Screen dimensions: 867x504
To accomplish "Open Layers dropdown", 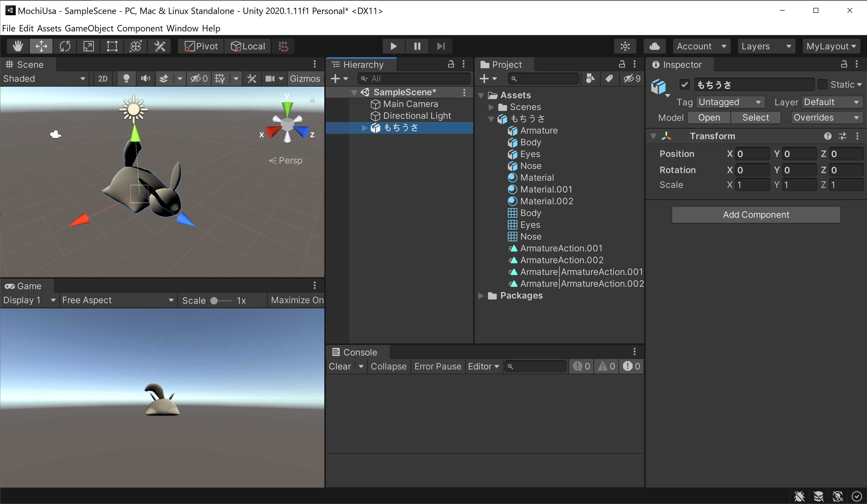I will click(766, 46).
